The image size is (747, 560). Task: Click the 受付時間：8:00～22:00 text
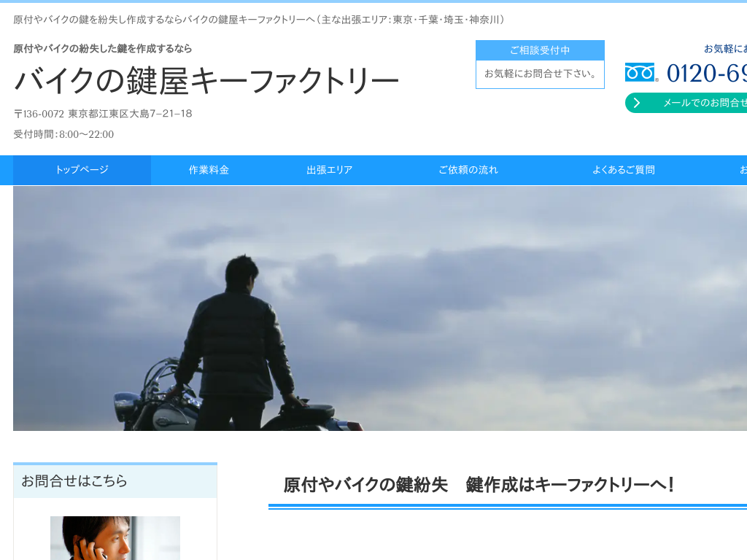click(x=63, y=134)
